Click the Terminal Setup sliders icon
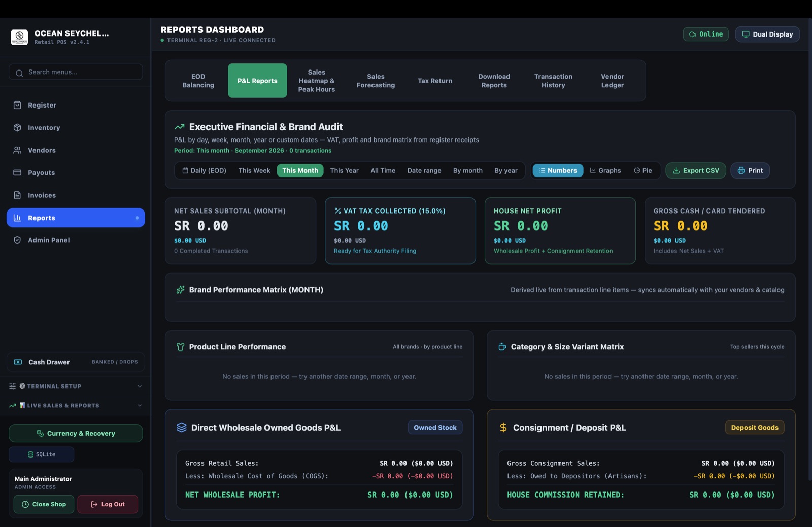 click(x=12, y=386)
